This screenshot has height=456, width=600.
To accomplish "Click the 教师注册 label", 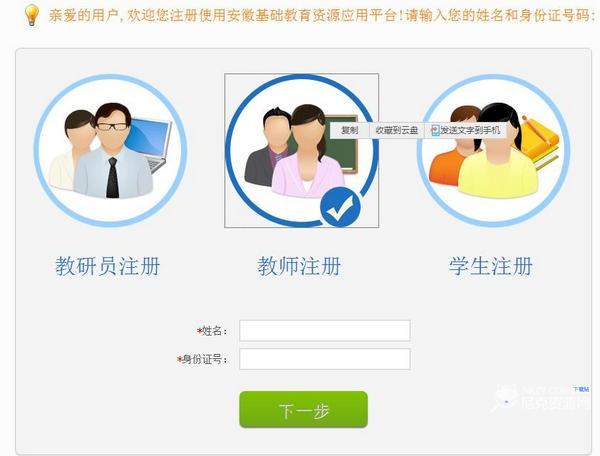I will pos(299,266).
